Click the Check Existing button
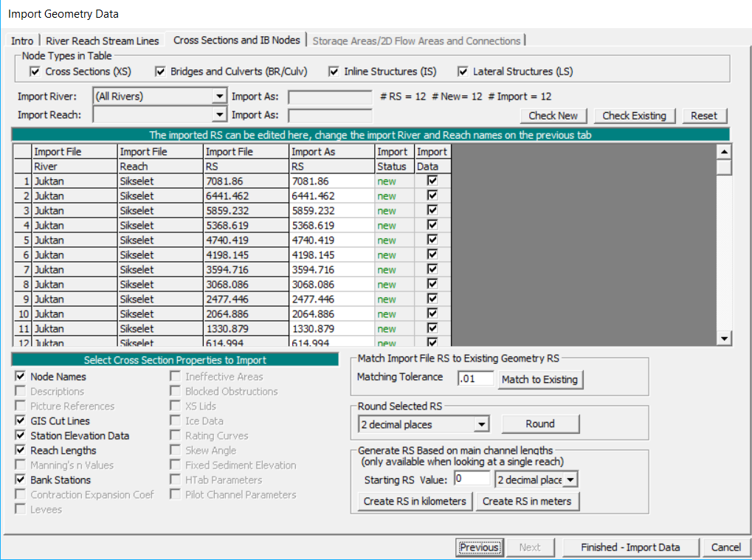This screenshot has height=560, width=752. click(x=634, y=116)
